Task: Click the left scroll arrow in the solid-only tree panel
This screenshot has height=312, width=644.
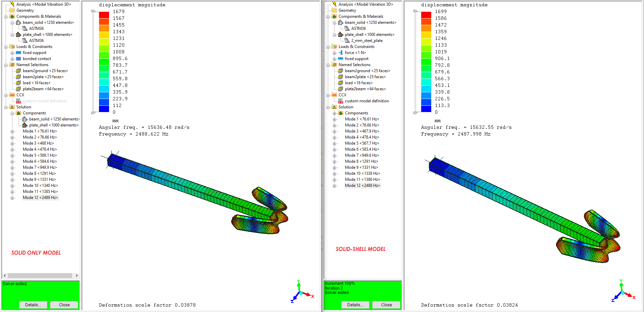Action: [5, 275]
